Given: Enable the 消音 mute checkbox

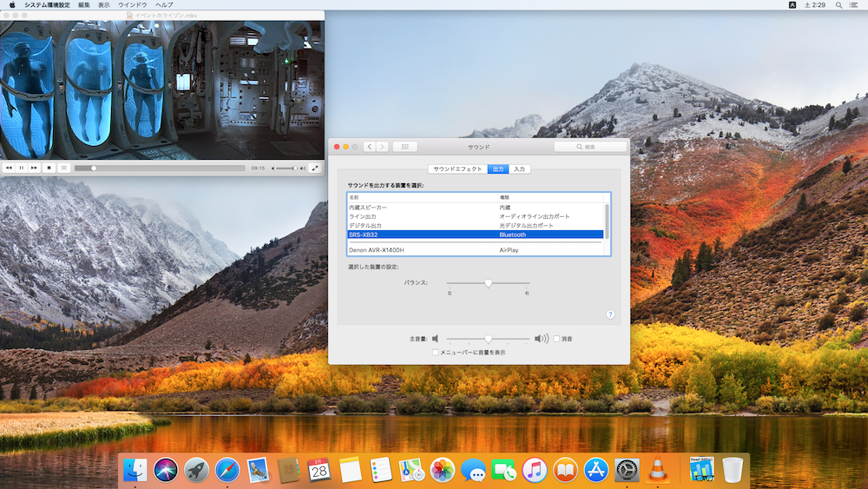Looking at the screenshot, I should point(556,339).
